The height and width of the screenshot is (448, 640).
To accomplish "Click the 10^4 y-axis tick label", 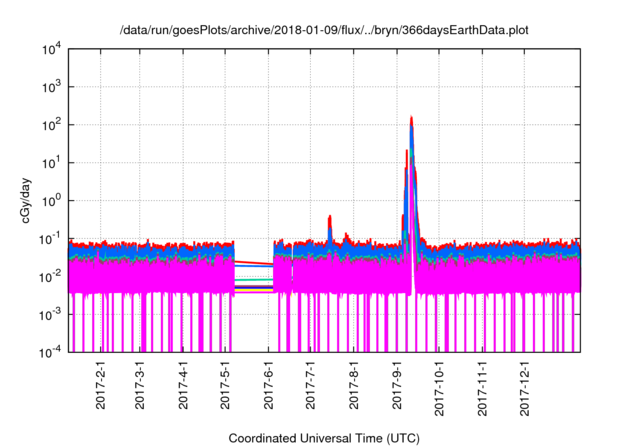I will click(52, 50).
